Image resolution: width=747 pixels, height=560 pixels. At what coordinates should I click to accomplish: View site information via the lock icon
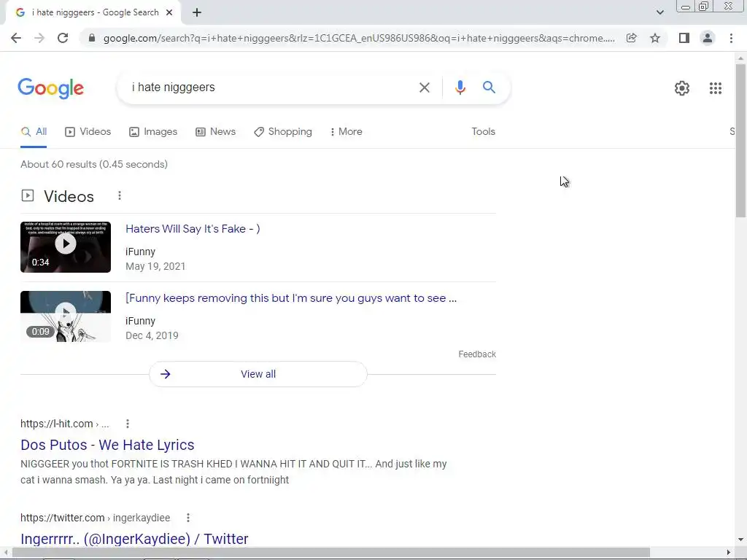pos(92,38)
